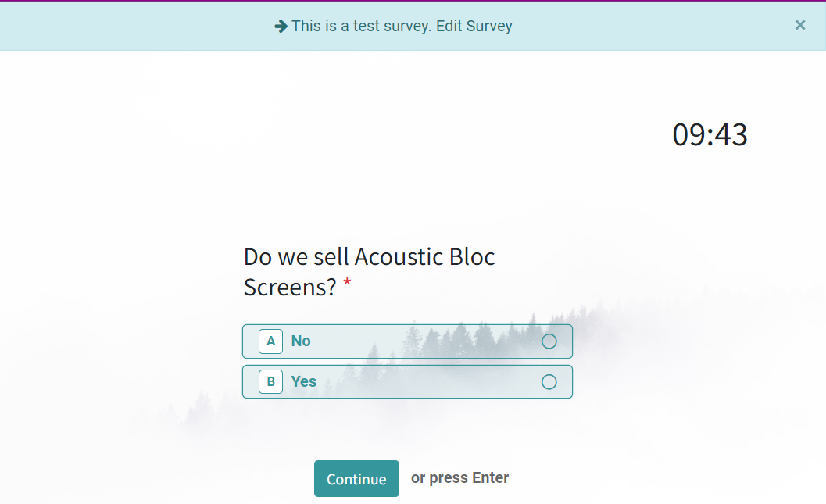Click the A key badge beside No
Viewport: 826px width, 504px height.
coord(270,341)
